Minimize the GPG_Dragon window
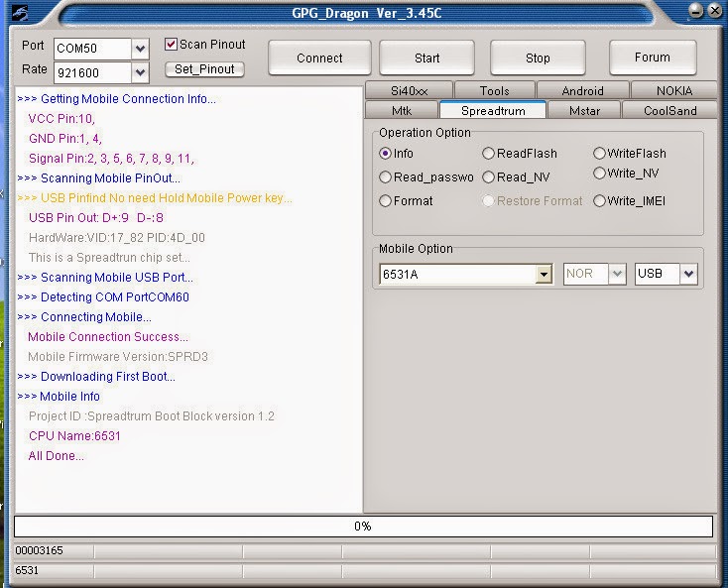Screen dimensions: 728x588 [x=695, y=10]
